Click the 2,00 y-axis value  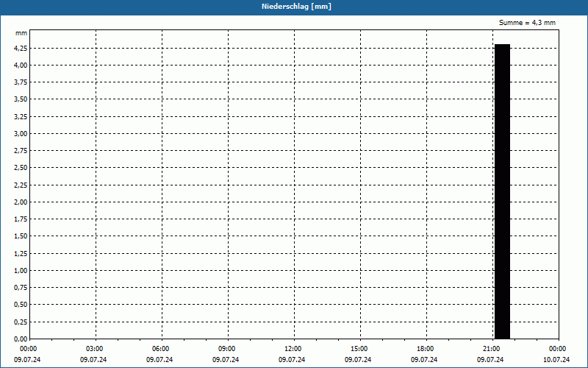pos(21,202)
